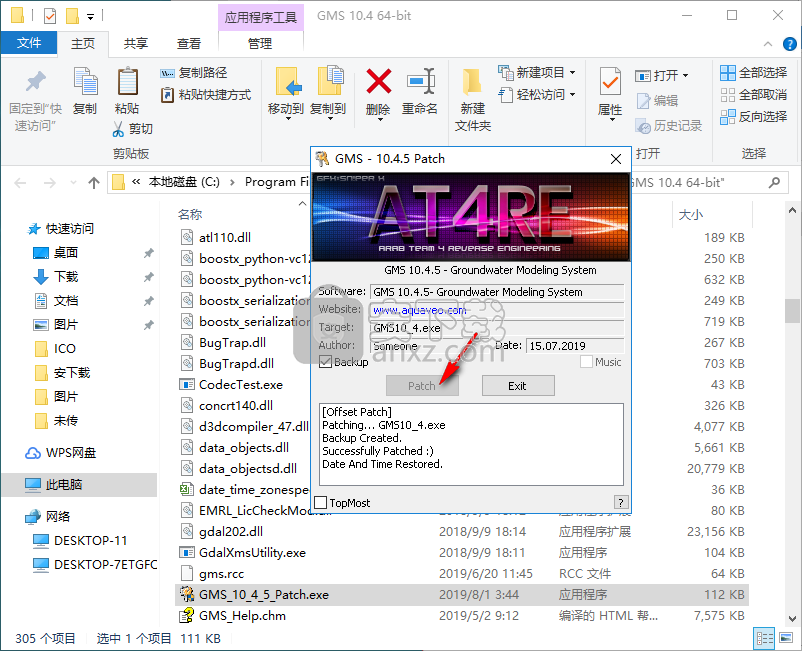
Task: Expand the Open (打开) dropdown arrow
Action: tap(685, 76)
